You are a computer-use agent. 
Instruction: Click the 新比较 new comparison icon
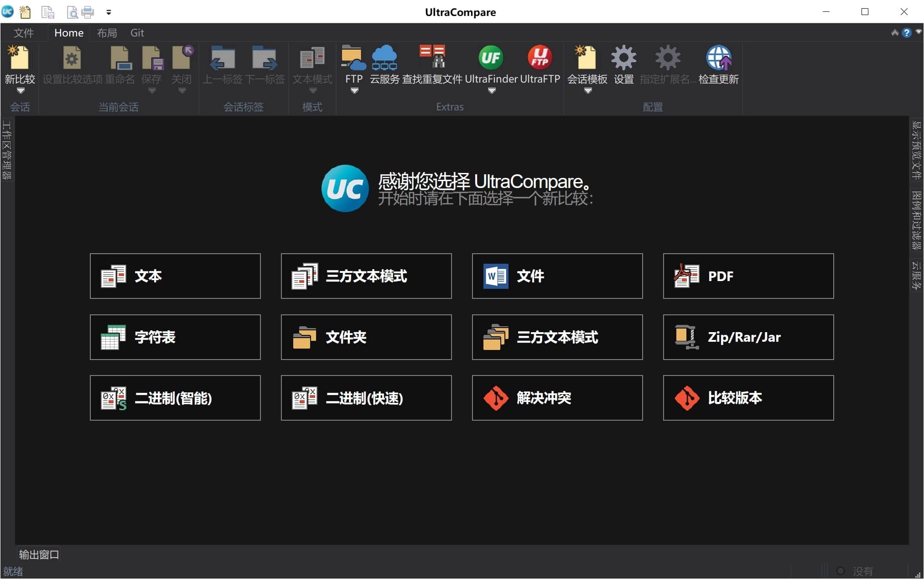19,58
